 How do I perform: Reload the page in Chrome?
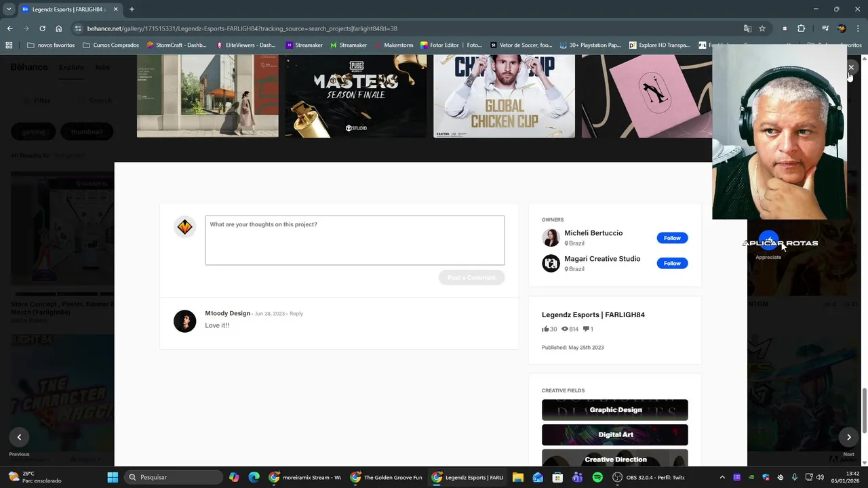(x=42, y=28)
